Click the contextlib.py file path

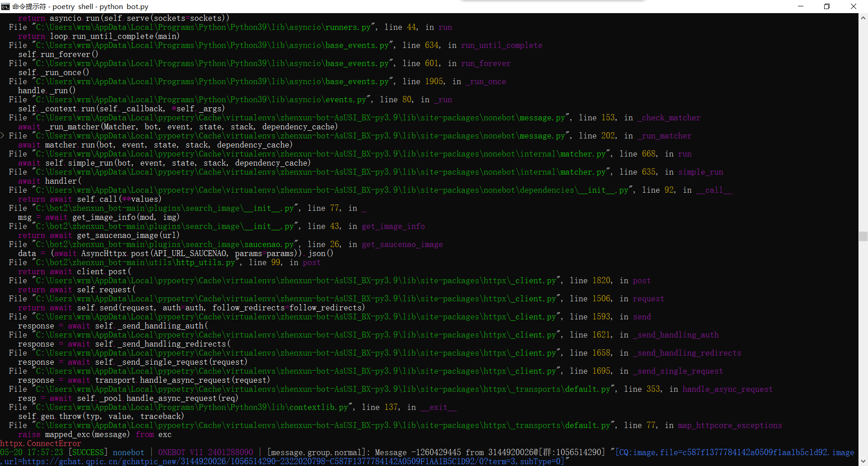click(192, 407)
